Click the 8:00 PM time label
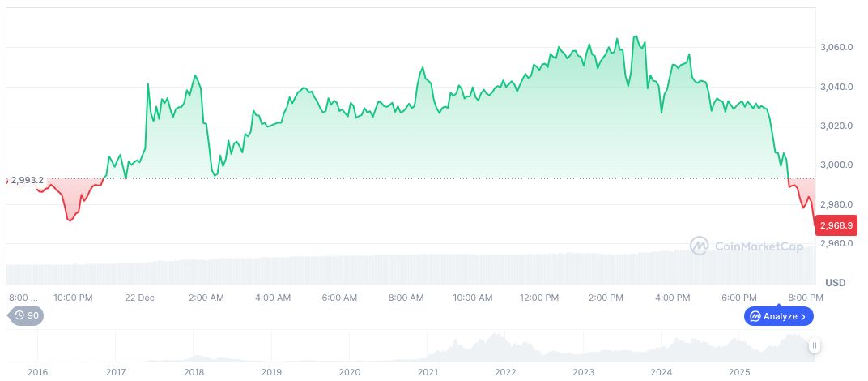Image resolution: width=868 pixels, height=381 pixels. (x=806, y=298)
